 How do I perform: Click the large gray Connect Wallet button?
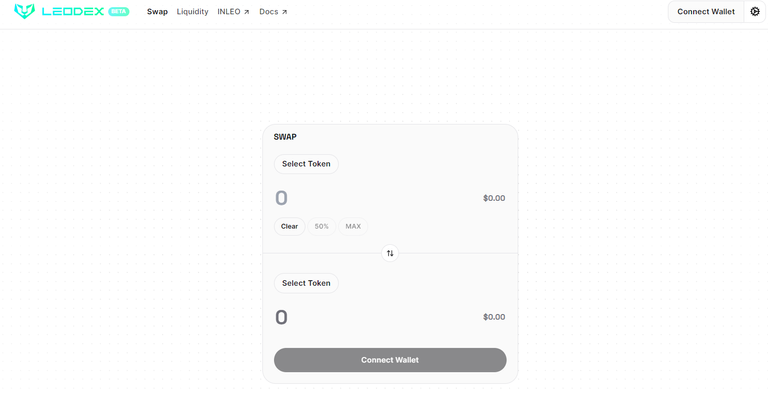(390, 360)
